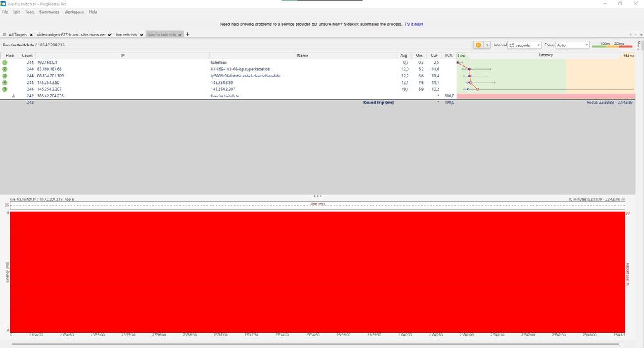Click the 10 minutes time range label
The image size is (644, 348).
pyautogui.click(x=594, y=200)
